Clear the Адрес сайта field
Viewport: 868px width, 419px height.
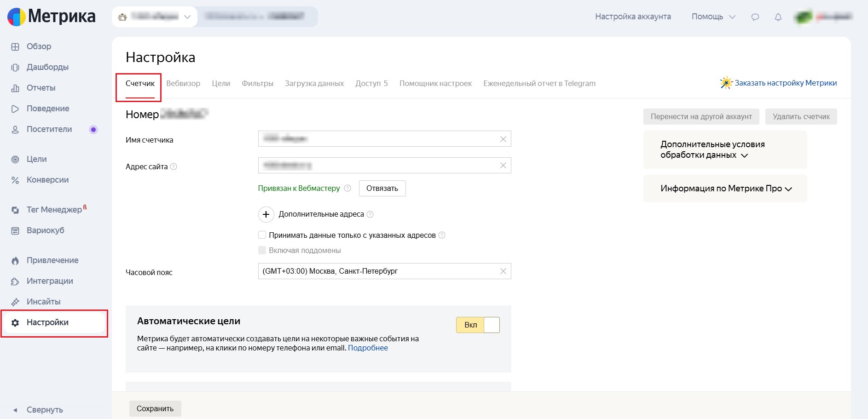503,166
